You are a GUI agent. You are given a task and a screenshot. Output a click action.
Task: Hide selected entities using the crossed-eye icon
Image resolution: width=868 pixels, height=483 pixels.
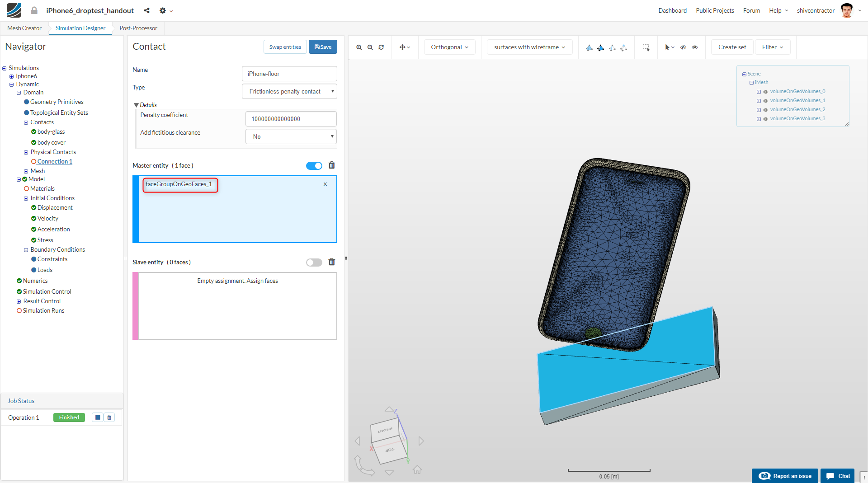[683, 47]
